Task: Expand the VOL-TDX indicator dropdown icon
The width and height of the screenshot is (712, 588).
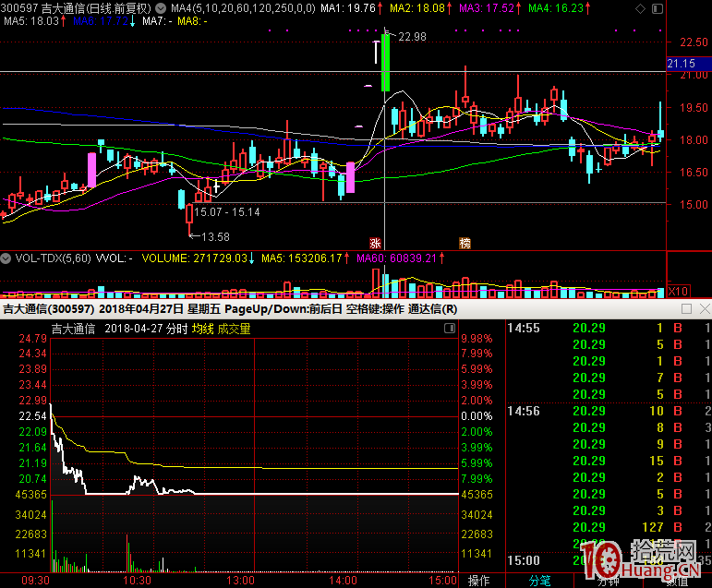Action: coord(6,258)
